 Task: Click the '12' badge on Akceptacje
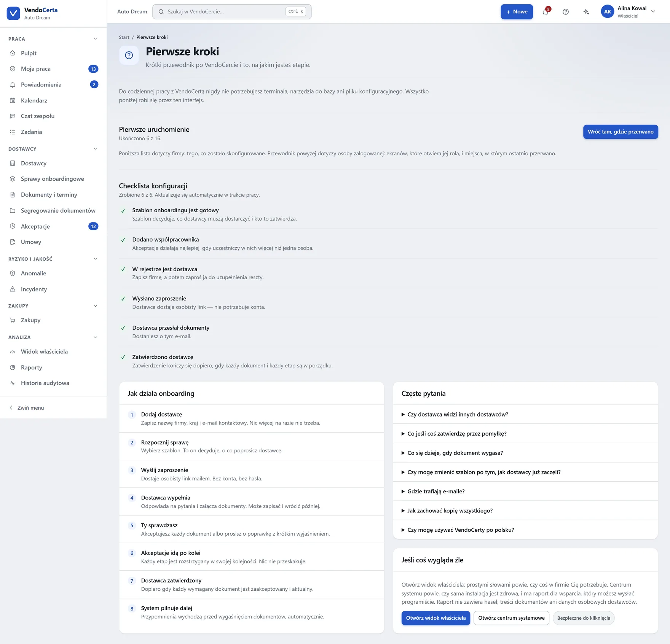click(x=93, y=226)
